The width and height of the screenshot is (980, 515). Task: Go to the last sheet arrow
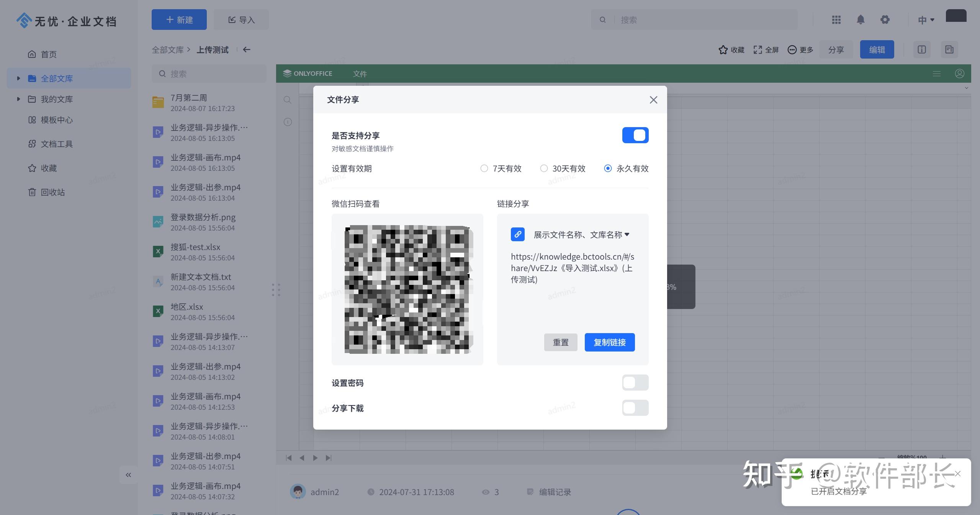(328, 458)
